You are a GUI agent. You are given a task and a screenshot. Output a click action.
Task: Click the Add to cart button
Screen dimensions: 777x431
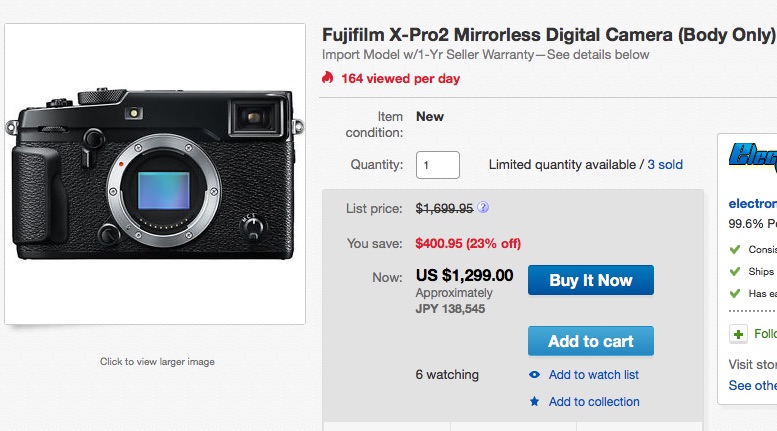click(591, 341)
